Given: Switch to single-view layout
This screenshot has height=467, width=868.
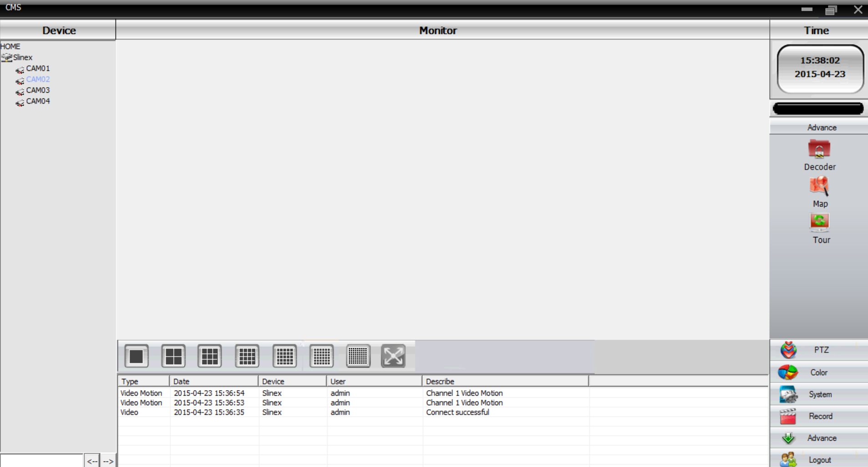Looking at the screenshot, I should click(x=137, y=356).
